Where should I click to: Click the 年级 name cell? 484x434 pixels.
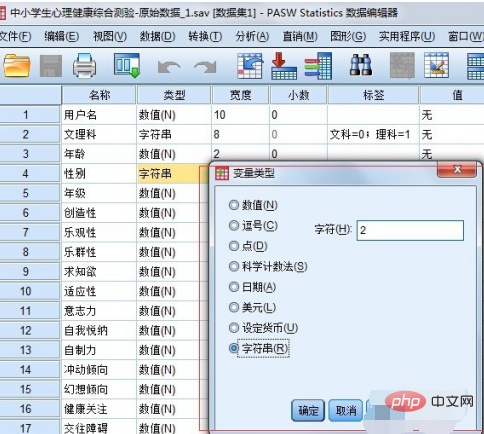click(x=99, y=193)
